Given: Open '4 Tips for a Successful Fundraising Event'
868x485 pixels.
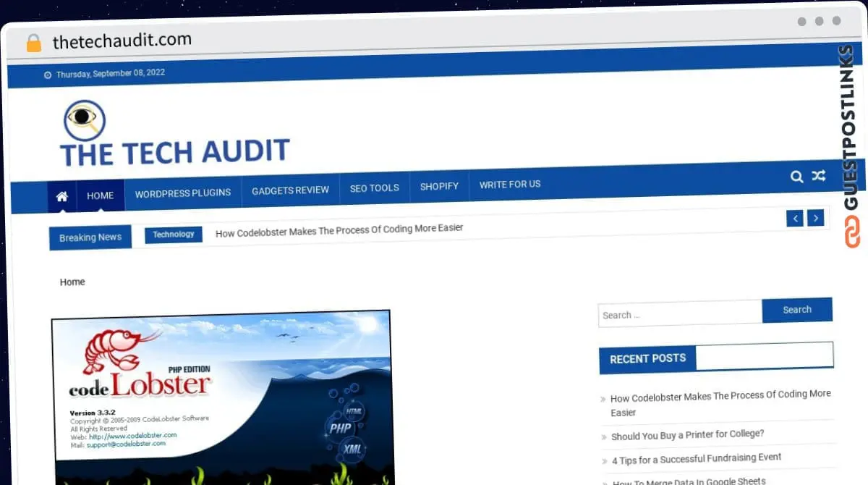Looking at the screenshot, I should click(x=697, y=459).
